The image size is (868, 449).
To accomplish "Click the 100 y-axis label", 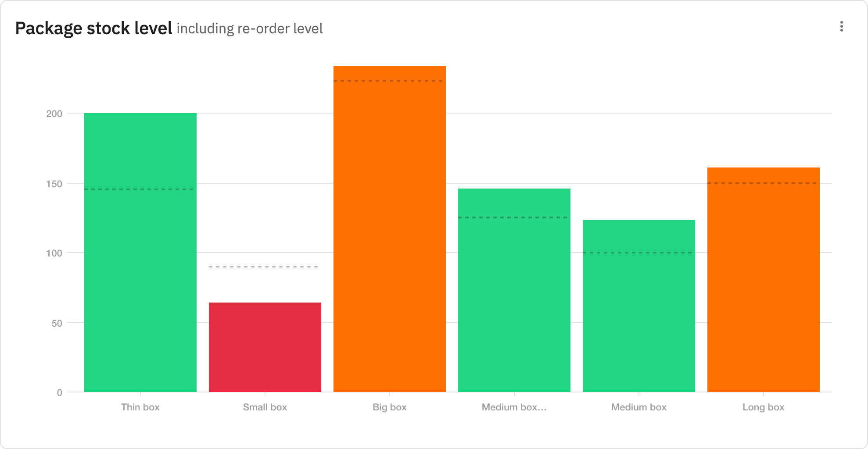I will 54,253.
